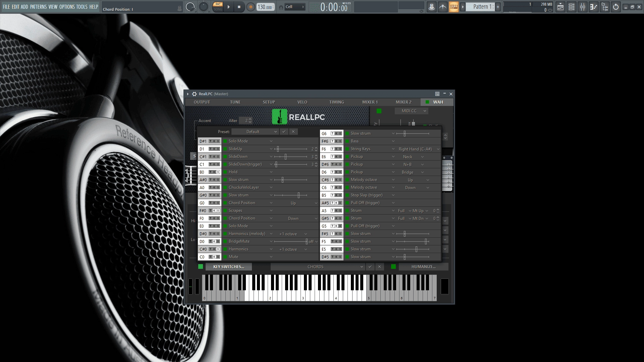The image size is (644, 362).
Task: Switch to the TIMING tab
Action: (x=336, y=102)
